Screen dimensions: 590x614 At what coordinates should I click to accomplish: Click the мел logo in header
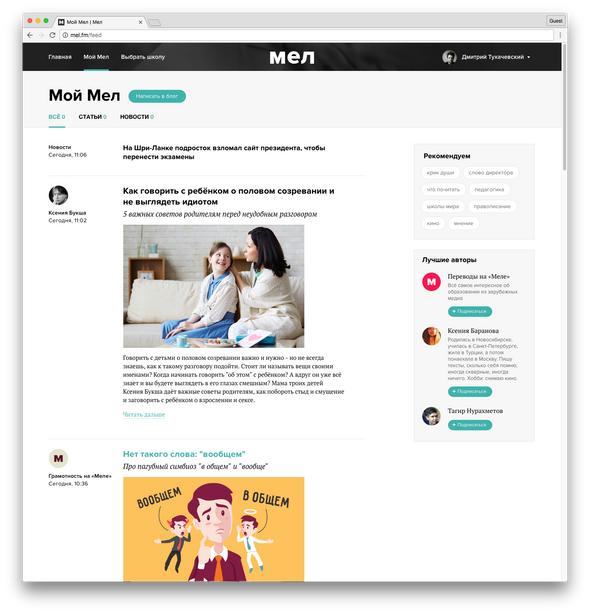(x=292, y=57)
